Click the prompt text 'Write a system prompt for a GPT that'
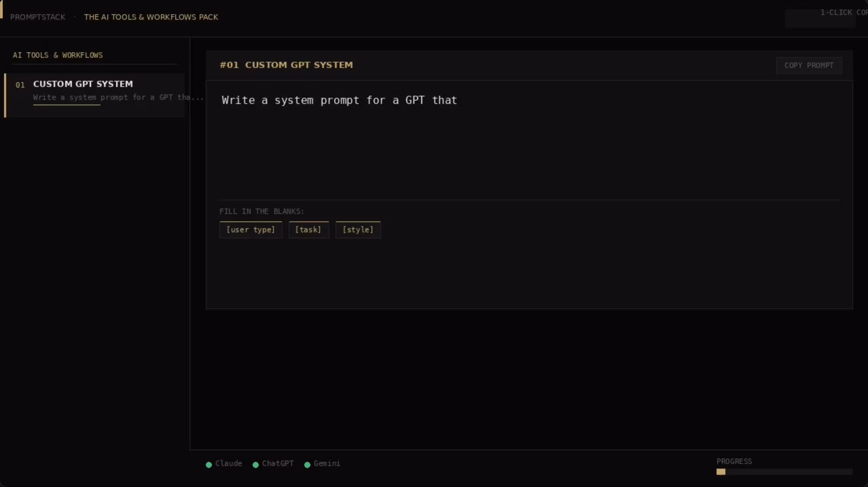 (x=339, y=101)
